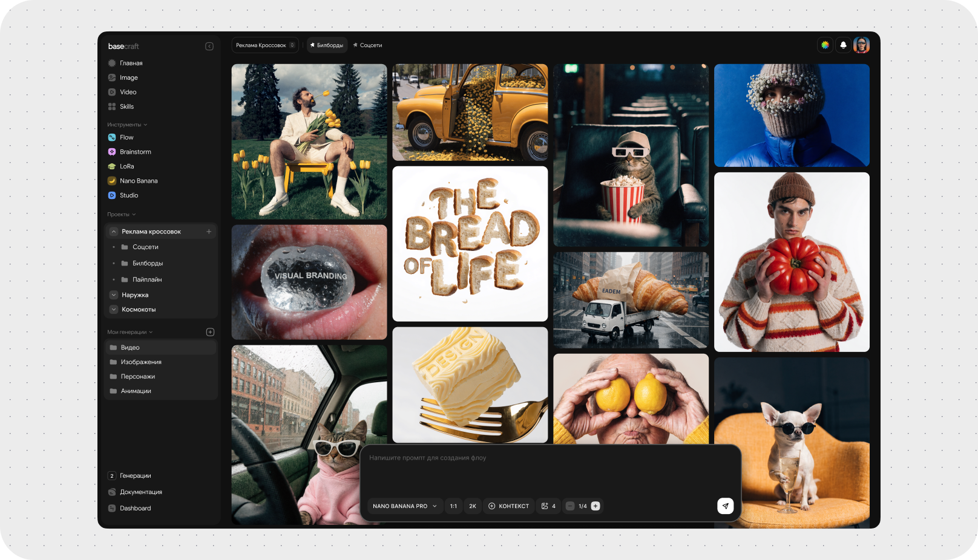Open the LoRa training tool
This screenshot has height=560, width=978.
tap(126, 166)
